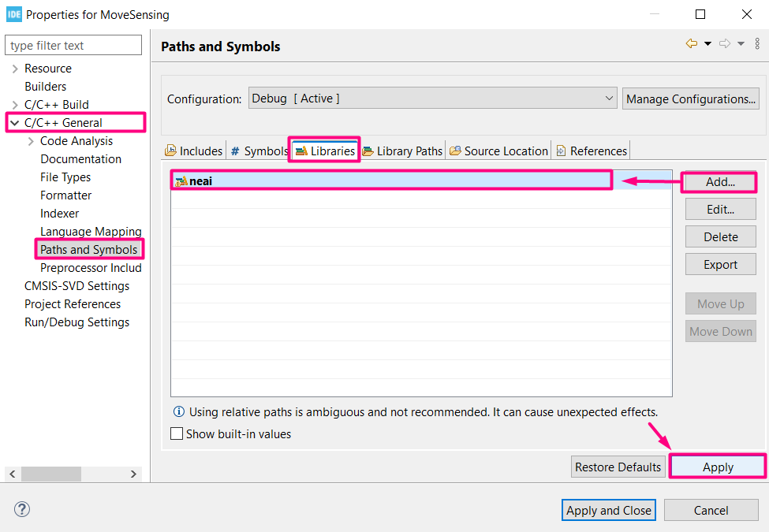This screenshot has width=769, height=532.
Task: Click the back navigation arrow icon
Action: (x=692, y=44)
